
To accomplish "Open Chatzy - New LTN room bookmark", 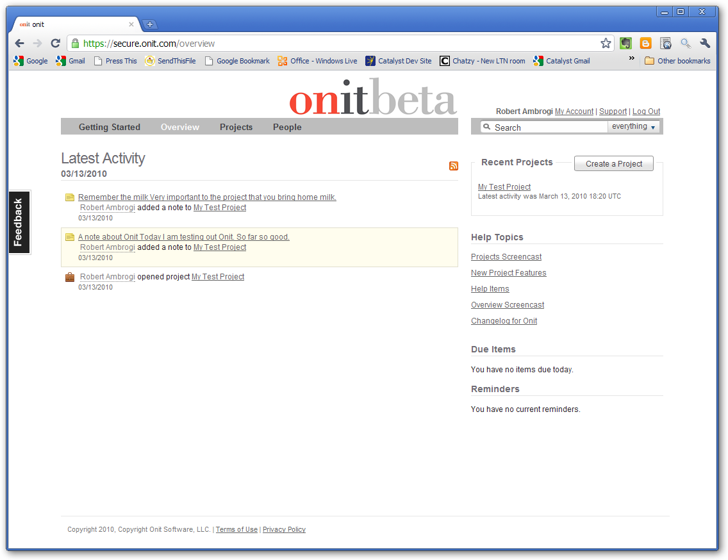I will pos(483,61).
